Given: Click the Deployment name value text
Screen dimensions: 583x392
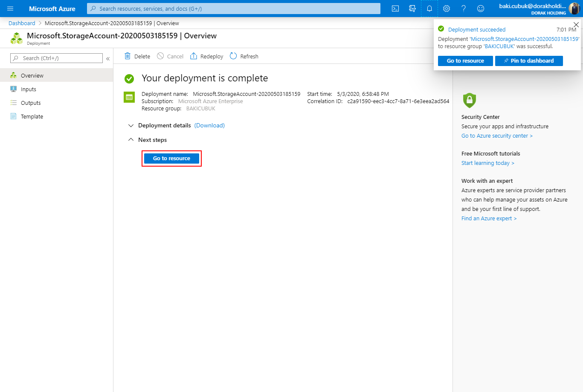Looking at the screenshot, I should point(247,94).
